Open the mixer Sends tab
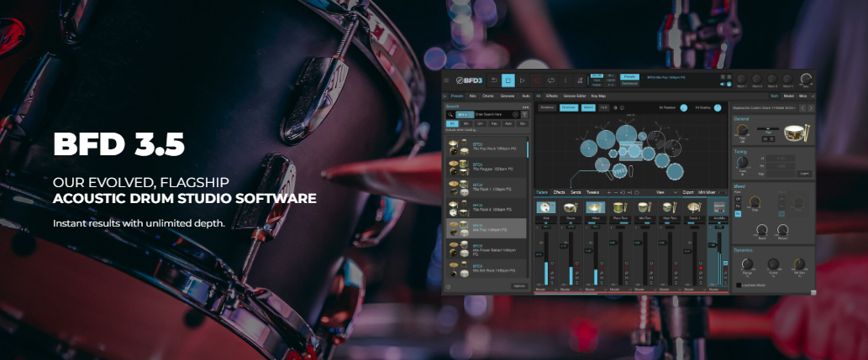 click(x=576, y=192)
